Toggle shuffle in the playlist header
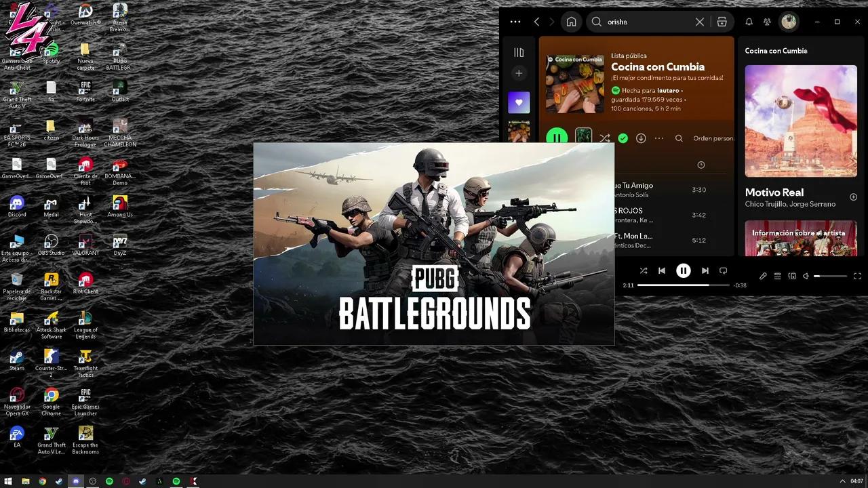Viewport: 868px width, 488px height. 604,138
